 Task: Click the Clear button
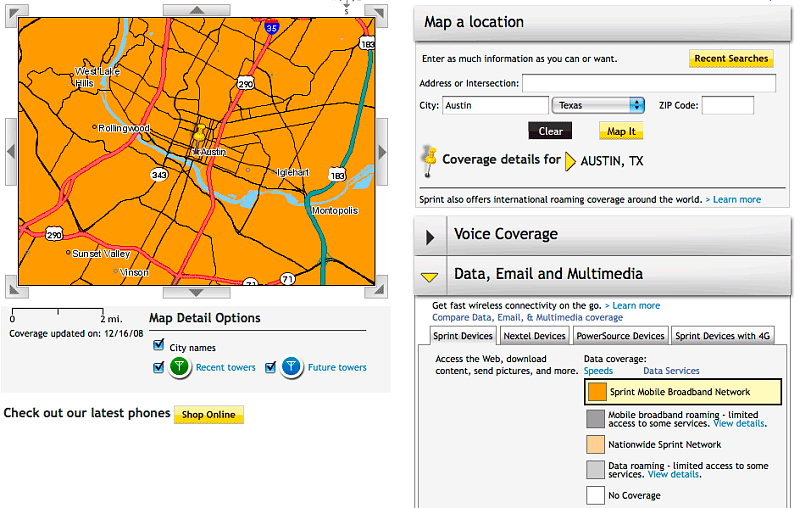(550, 131)
